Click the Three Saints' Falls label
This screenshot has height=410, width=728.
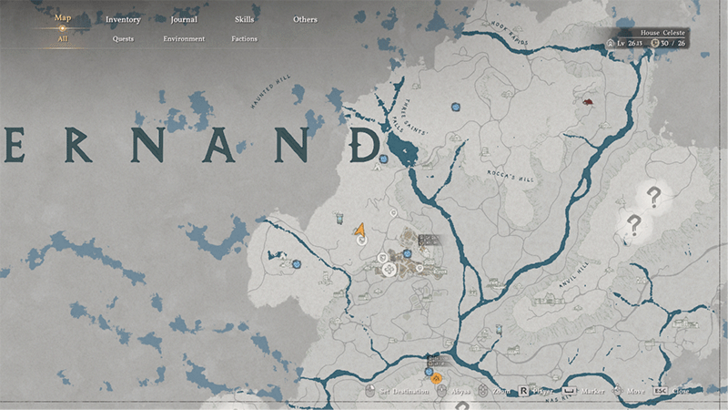(410, 117)
